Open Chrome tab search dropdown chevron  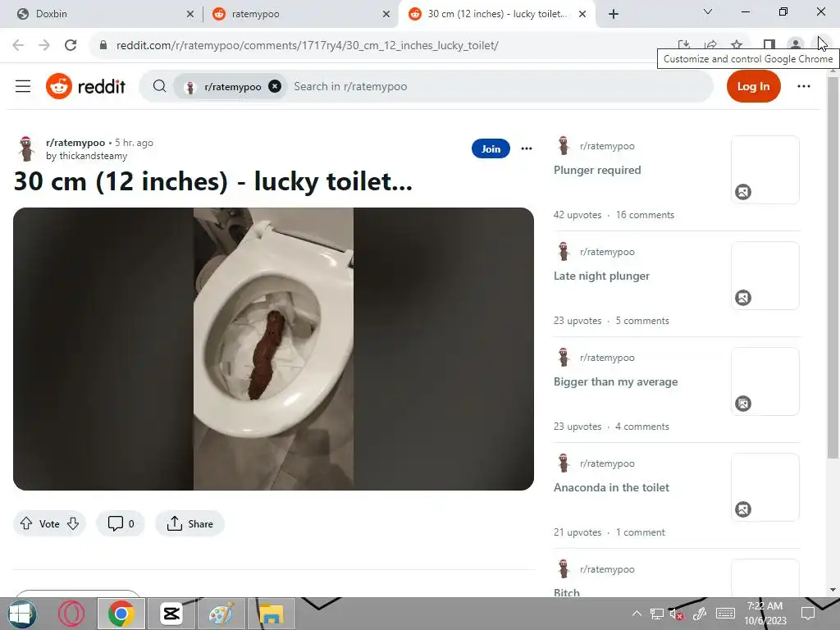[708, 11]
